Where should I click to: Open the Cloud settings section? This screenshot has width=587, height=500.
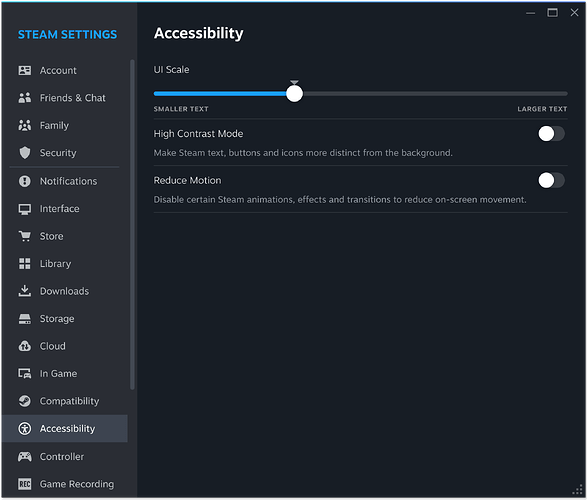click(64, 346)
